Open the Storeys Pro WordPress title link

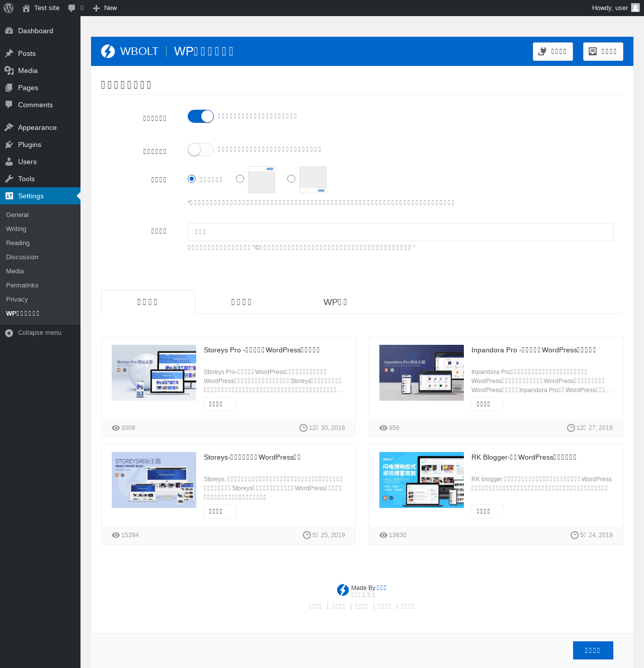coord(262,350)
